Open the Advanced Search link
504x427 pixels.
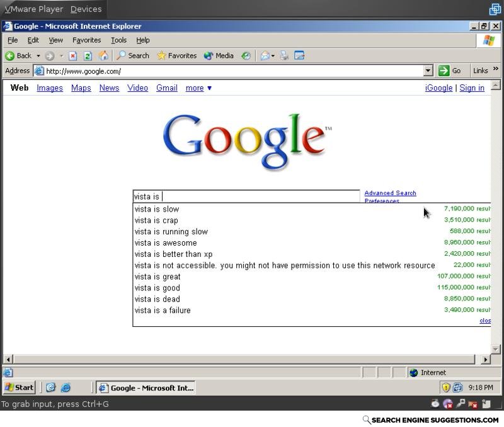[390, 193]
